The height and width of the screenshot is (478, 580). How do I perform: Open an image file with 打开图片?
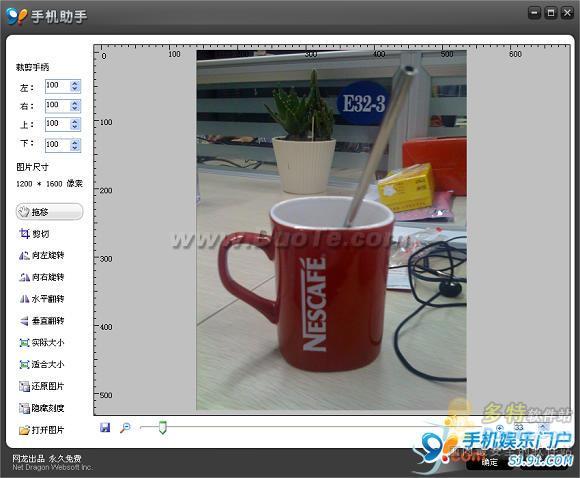[x=41, y=430]
